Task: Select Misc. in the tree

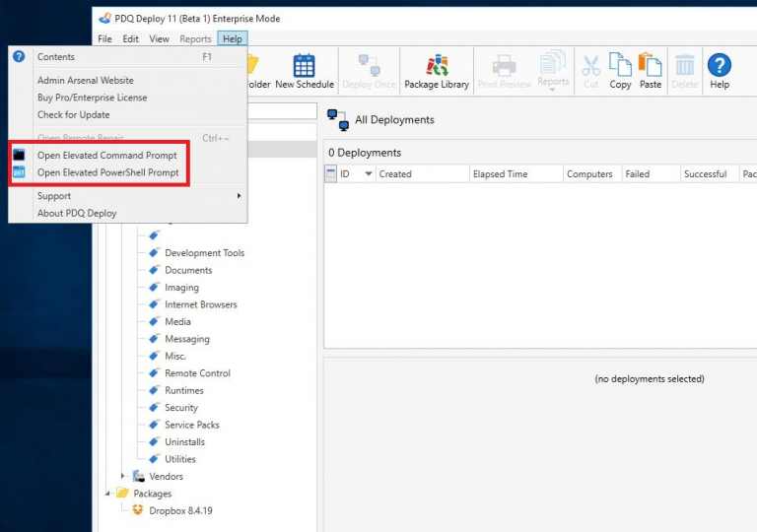Action: click(175, 356)
